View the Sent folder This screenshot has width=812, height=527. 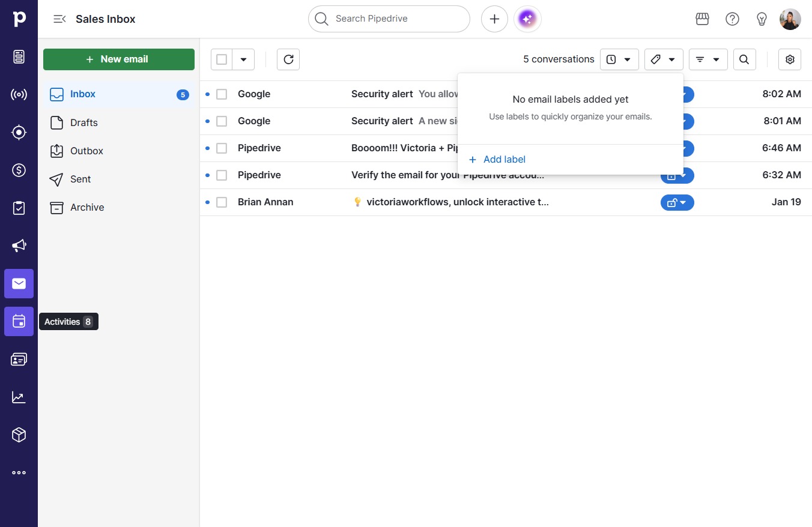[119, 179]
